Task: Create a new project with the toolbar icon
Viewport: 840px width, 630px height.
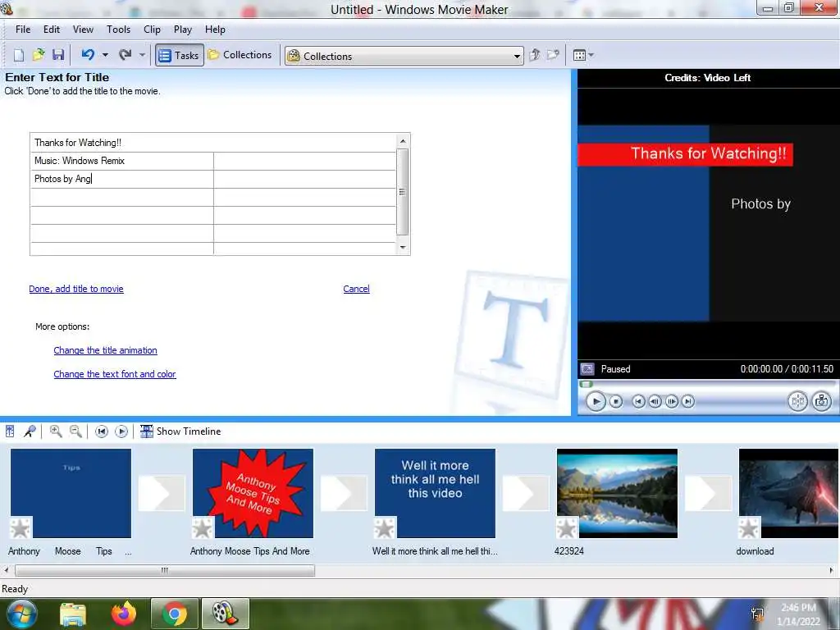Action: pos(19,55)
